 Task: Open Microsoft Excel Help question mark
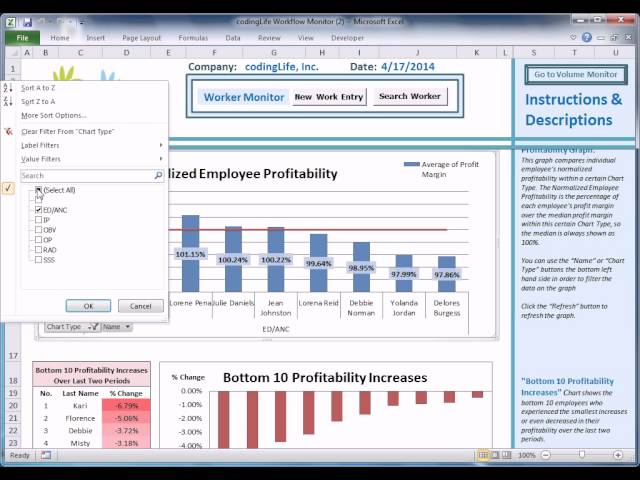click(587, 38)
